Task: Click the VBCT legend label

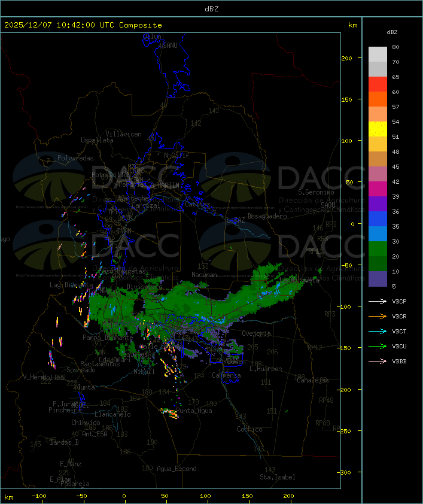Action: 399,332
